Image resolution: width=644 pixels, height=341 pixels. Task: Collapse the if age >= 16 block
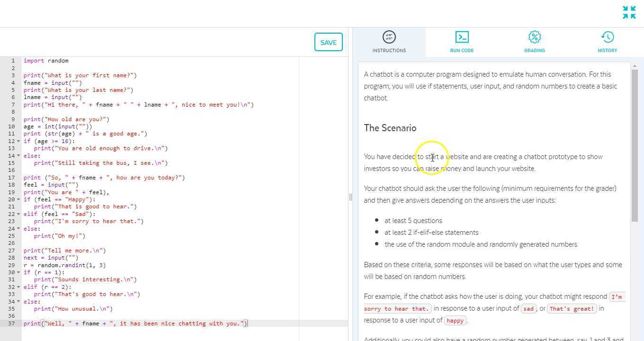18,141
